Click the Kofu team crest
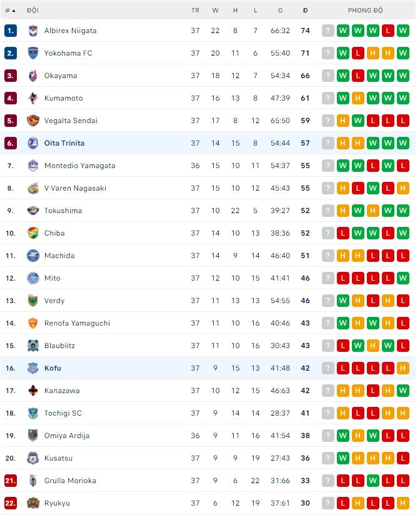 33,368
